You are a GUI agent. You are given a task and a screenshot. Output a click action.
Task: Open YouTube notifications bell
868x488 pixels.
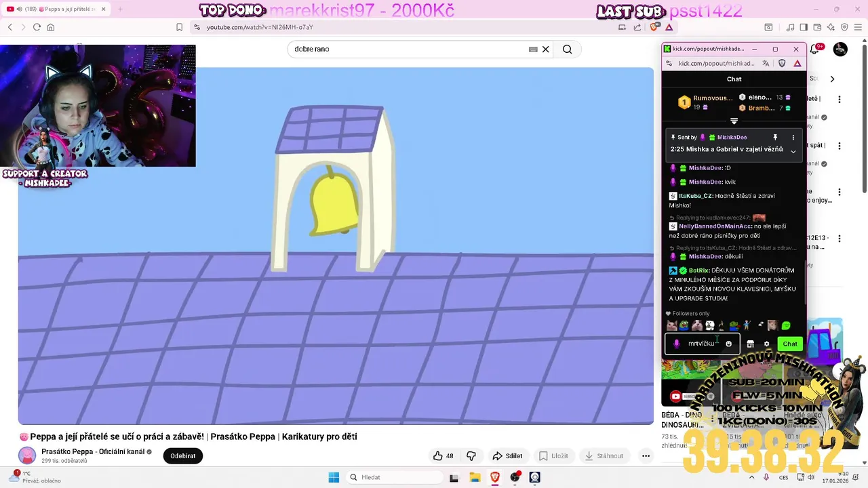pyautogui.click(x=816, y=49)
